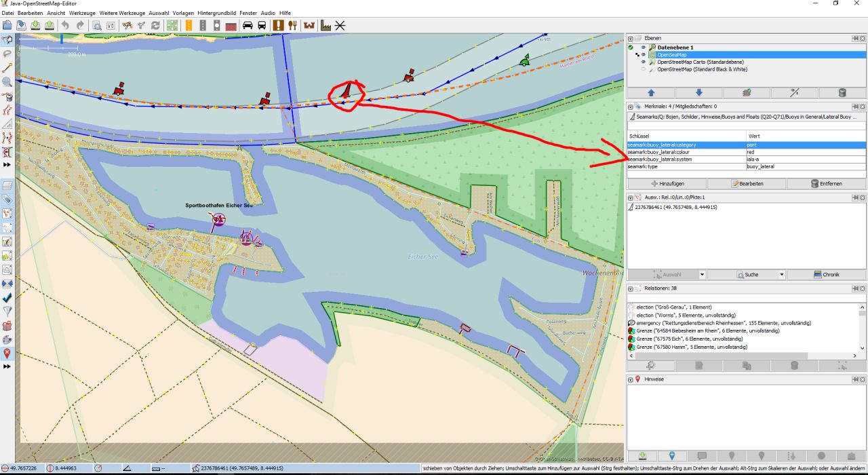Select the draw nodes tool
868x475 pixels.
pyautogui.click(x=7, y=69)
